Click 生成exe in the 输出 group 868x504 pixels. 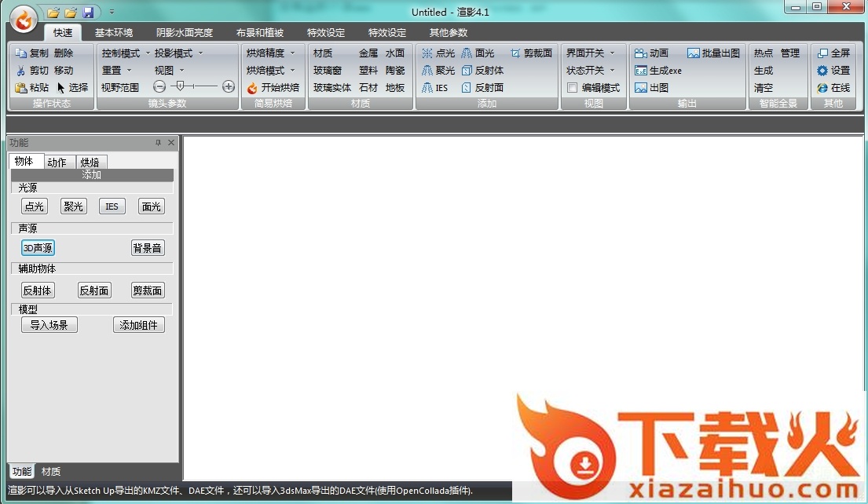tap(658, 70)
